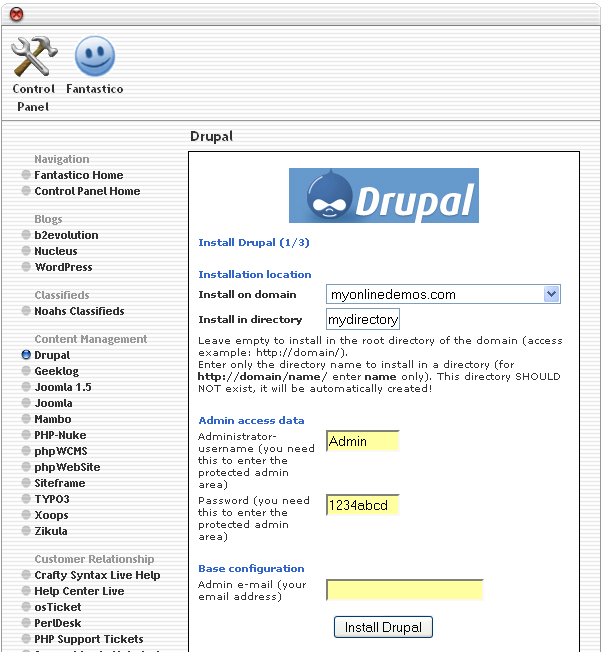Select WordPress in the sidebar
Image resolution: width=604 pixels, height=652 pixels.
click(x=63, y=267)
